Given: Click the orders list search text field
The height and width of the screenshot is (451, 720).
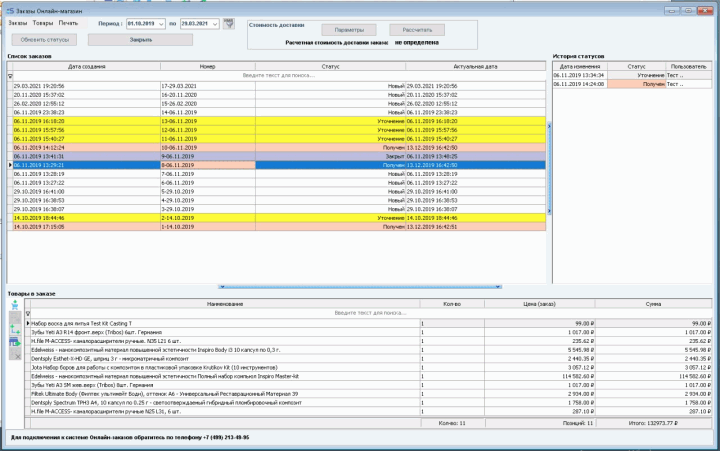Looking at the screenshot, I should coord(280,75).
